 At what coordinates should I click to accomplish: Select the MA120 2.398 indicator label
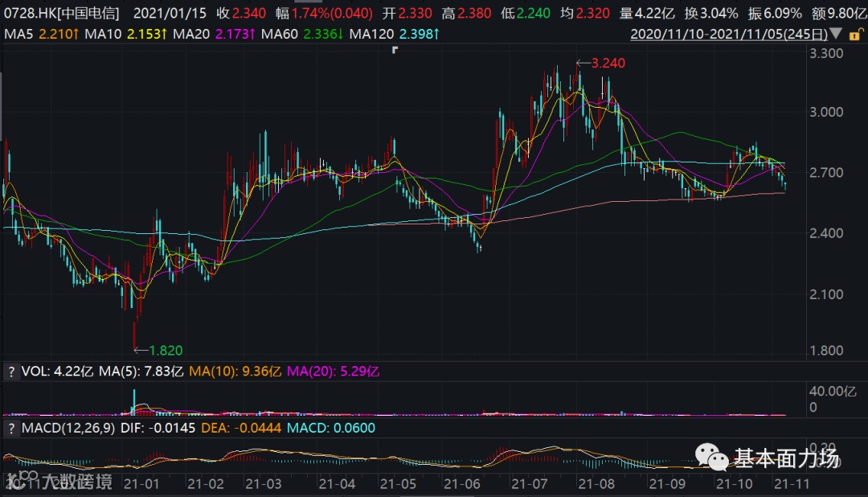[x=394, y=34]
